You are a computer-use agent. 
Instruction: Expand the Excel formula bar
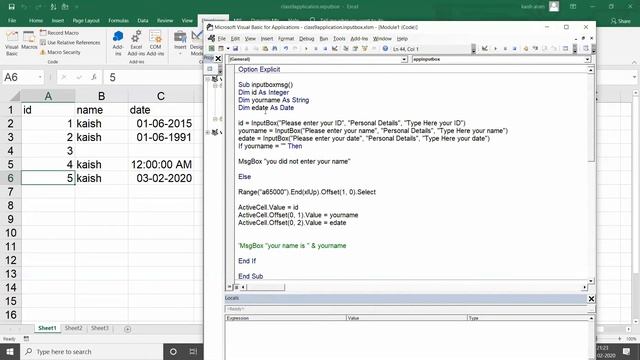point(634,77)
